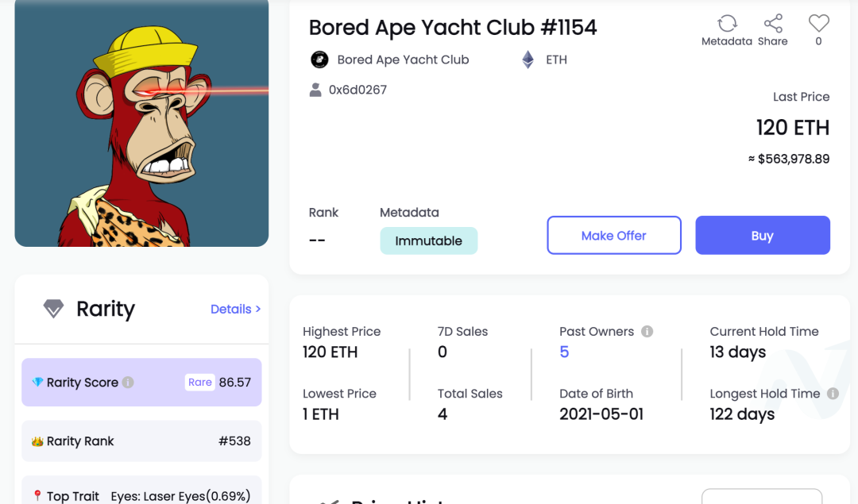Select the Rarity Rank row

141,441
